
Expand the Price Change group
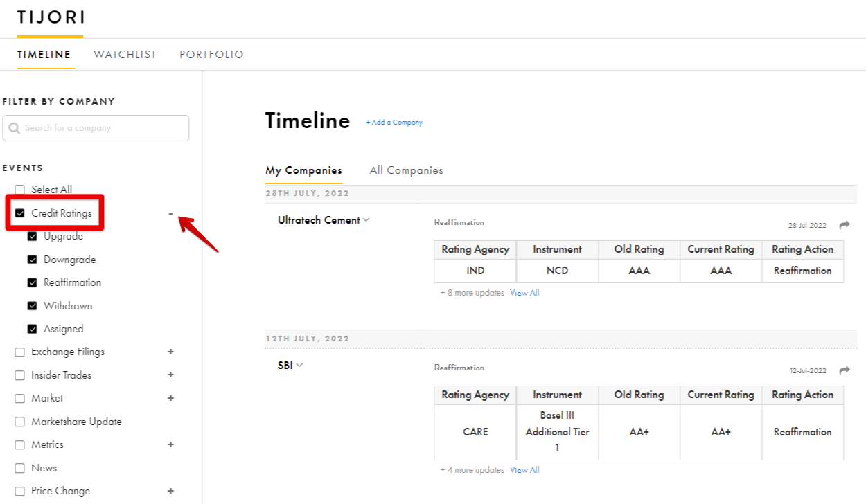point(170,491)
